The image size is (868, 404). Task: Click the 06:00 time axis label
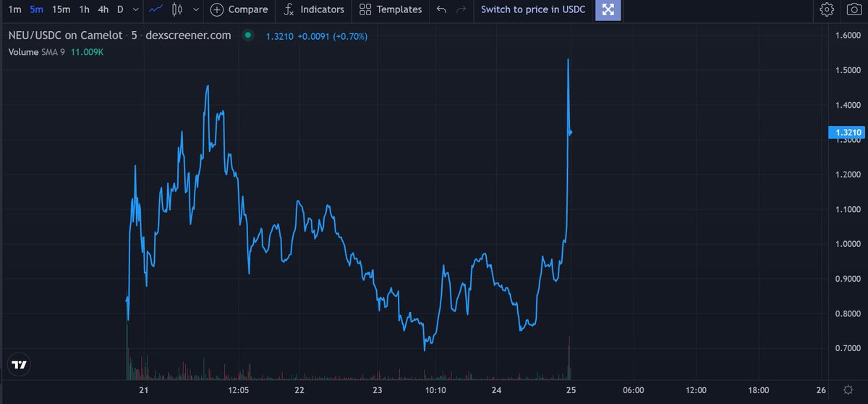pos(633,390)
